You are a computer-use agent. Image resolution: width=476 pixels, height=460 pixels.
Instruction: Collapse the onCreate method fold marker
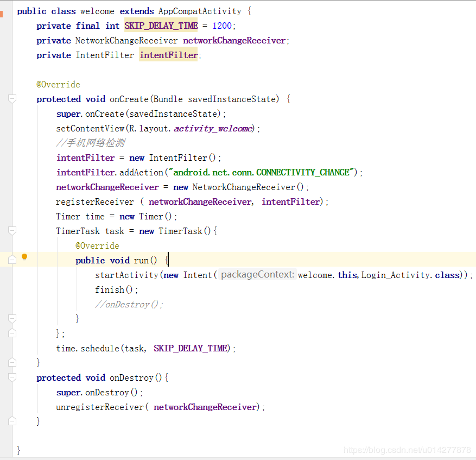[x=12, y=99]
